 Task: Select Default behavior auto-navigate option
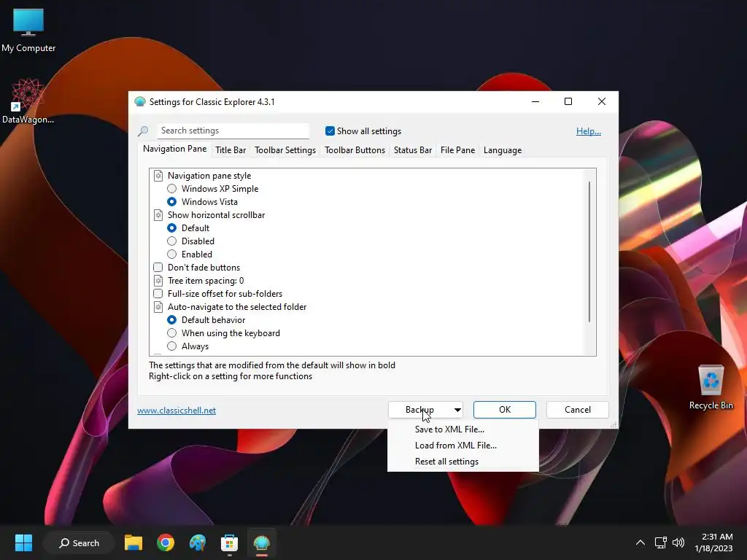tap(171, 320)
